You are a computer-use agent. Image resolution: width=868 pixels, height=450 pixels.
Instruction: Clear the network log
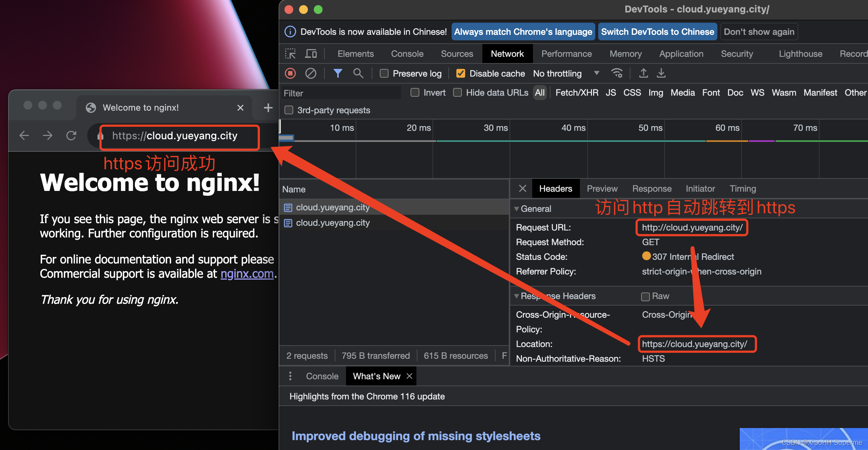pyautogui.click(x=311, y=74)
